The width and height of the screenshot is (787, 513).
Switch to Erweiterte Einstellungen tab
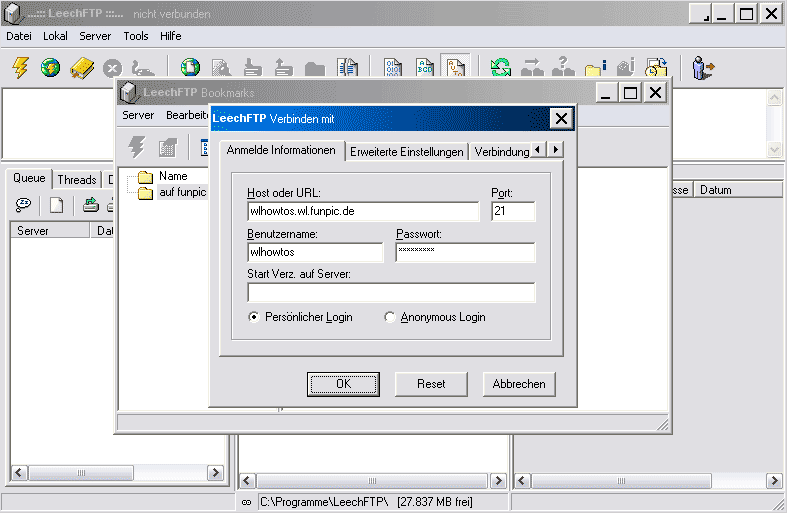tap(407, 152)
